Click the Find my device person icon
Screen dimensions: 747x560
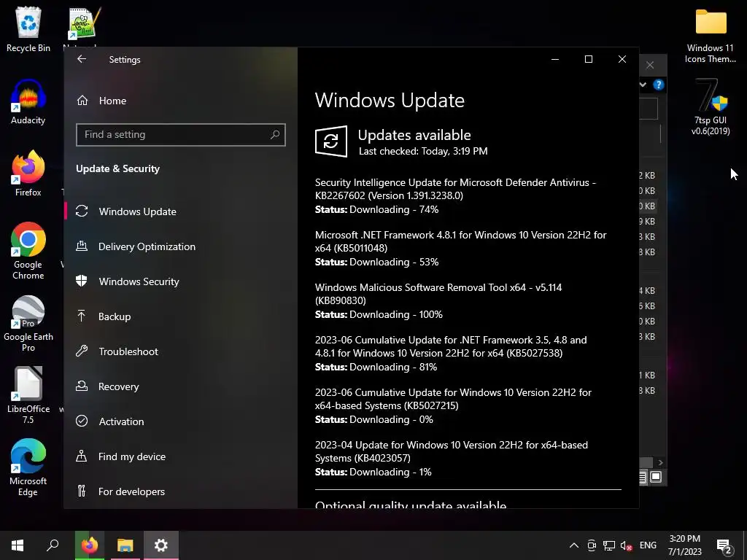[x=82, y=456]
